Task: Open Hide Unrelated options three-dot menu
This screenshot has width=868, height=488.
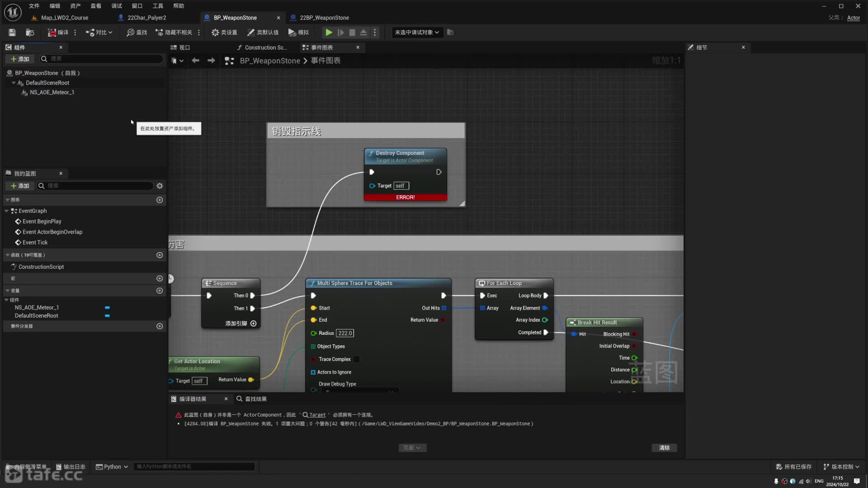Action: (x=199, y=33)
